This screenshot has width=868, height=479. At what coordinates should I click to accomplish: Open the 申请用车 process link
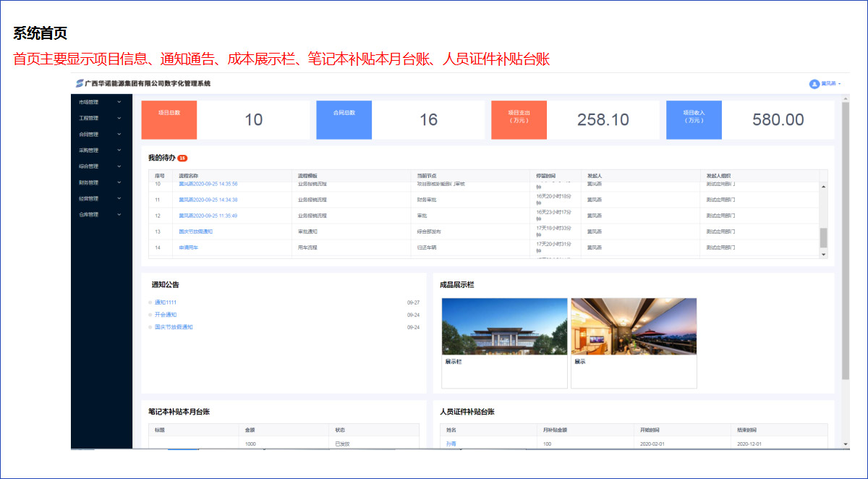pyautogui.click(x=188, y=247)
